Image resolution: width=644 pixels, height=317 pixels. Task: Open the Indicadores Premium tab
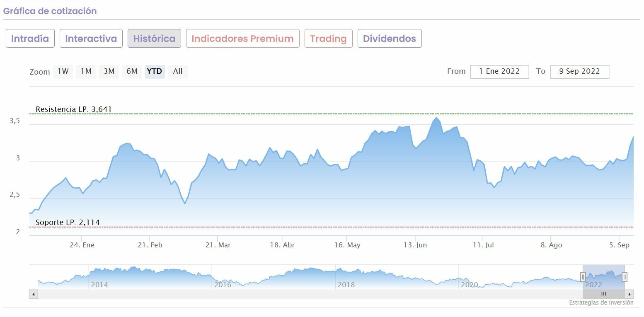[x=242, y=39]
